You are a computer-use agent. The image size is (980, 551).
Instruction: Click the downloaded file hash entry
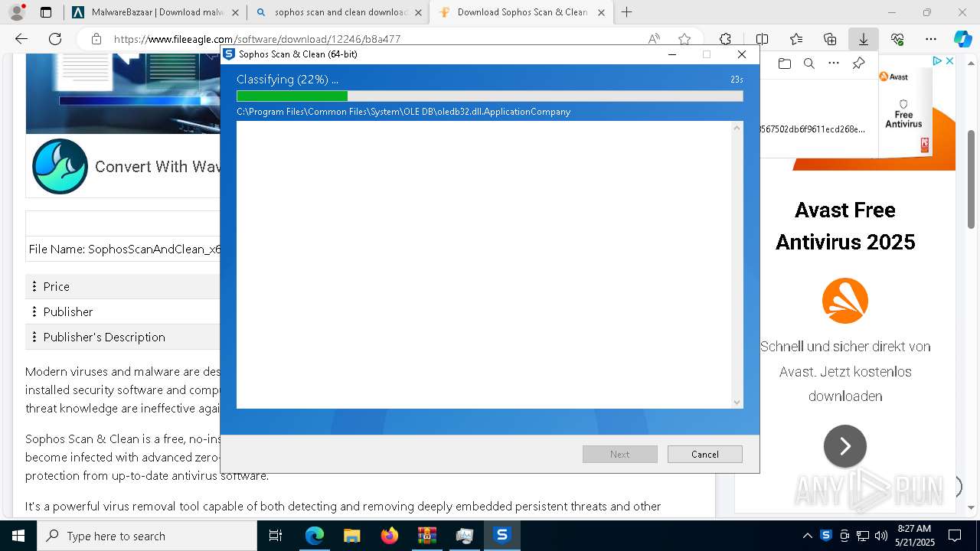(x=813, y=129)
